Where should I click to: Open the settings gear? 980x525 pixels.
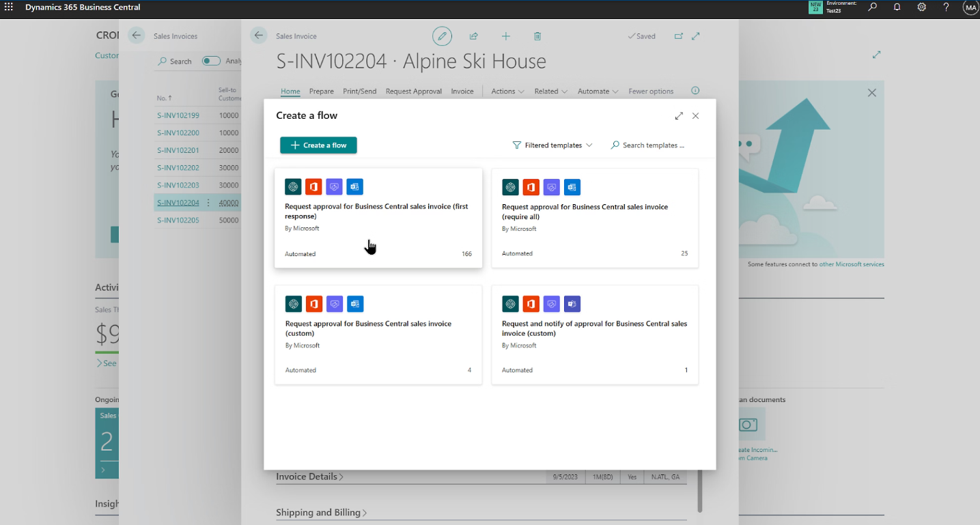coord(921,7)
